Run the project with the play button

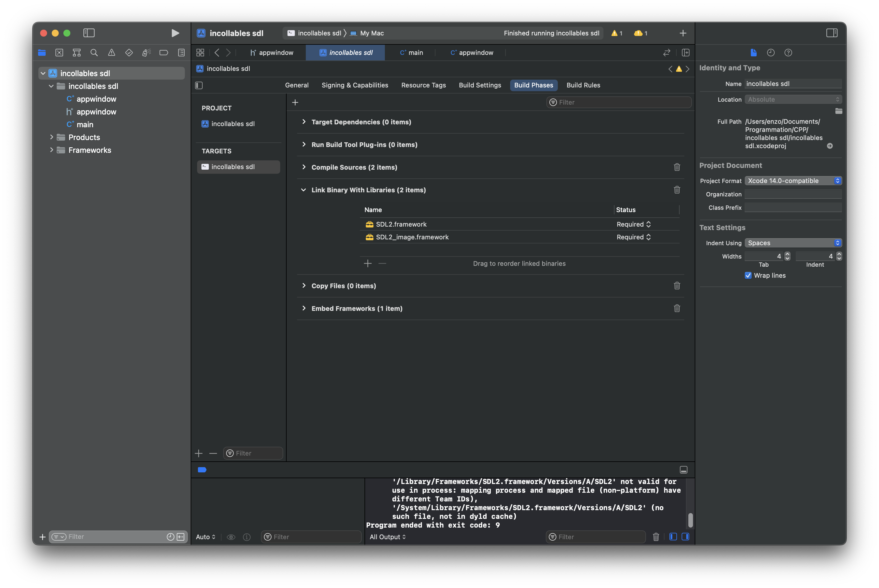point(175,33)
